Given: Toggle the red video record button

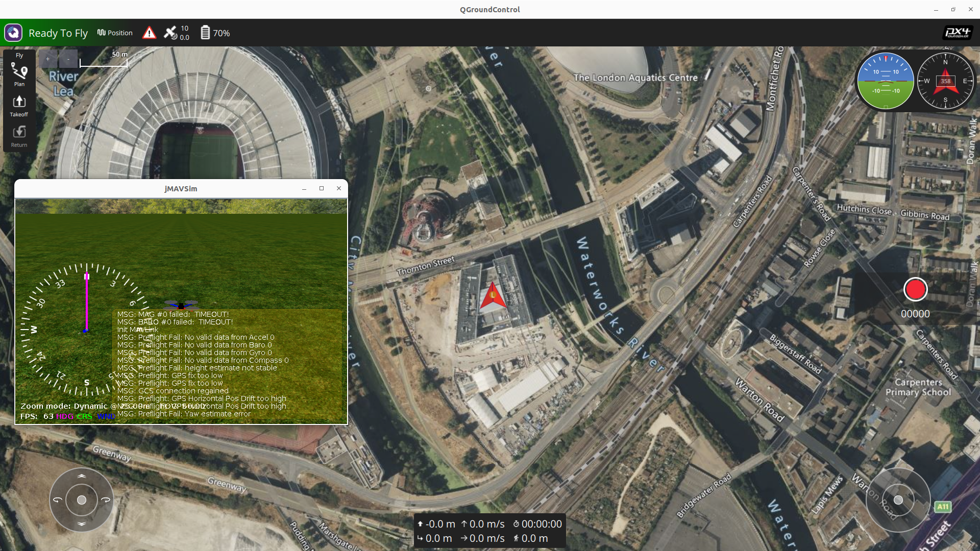Looking at the screenshot, I should pos(915,289).
